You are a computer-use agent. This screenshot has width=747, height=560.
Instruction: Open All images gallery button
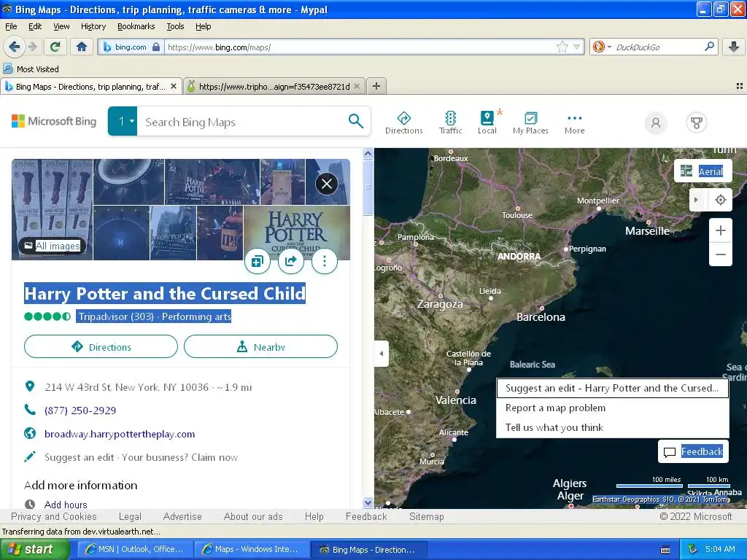click(x=52, y=246)
